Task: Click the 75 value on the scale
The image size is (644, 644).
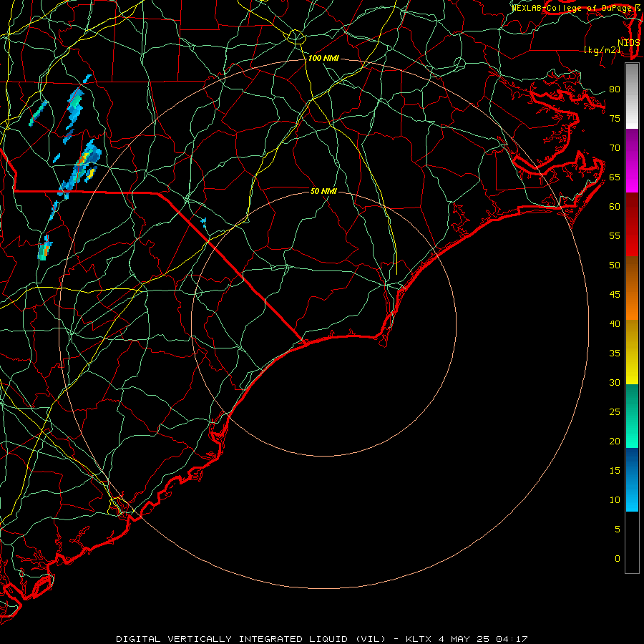Action: [615, 118]
